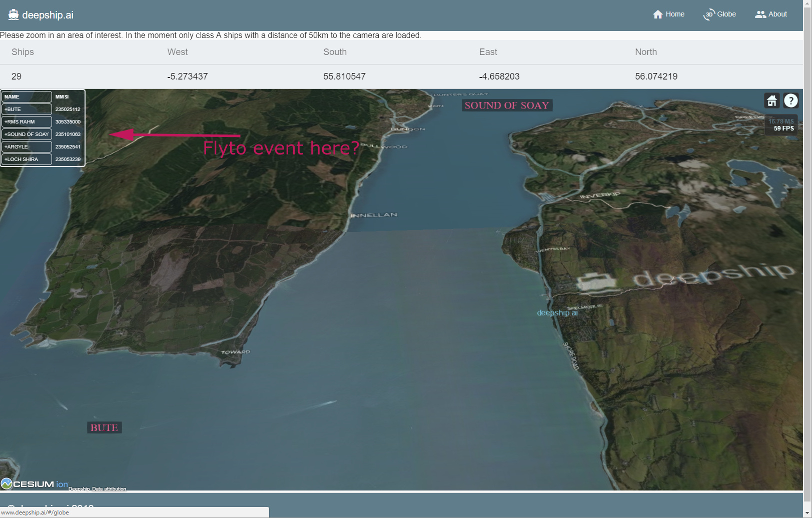Image resolution: width=812 pixels, height=518 pixels.
Task: Select the BUTE ship label on the map
Action: click(104, 427)
